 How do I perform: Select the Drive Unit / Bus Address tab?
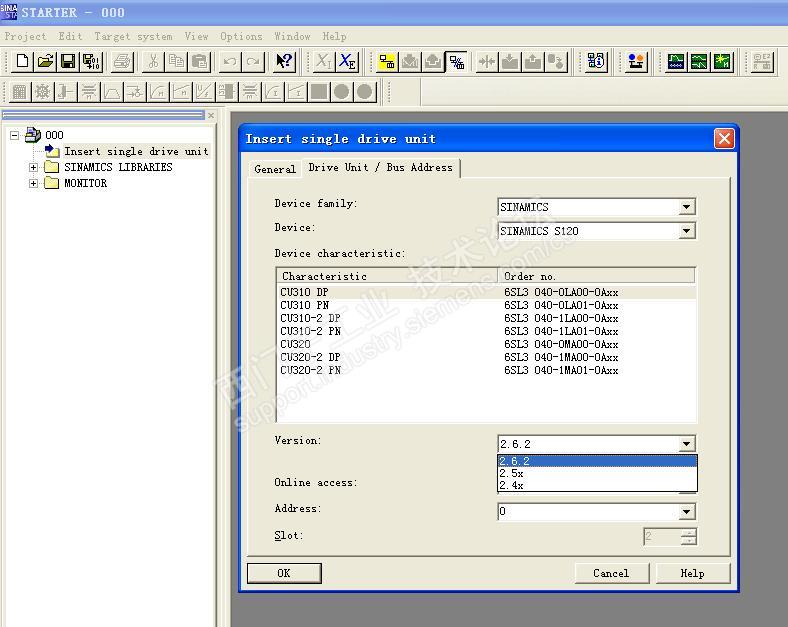coord(380,167)
